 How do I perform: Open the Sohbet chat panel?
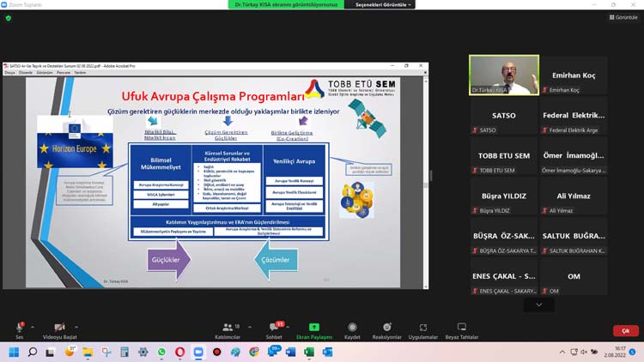coord(274,329)
